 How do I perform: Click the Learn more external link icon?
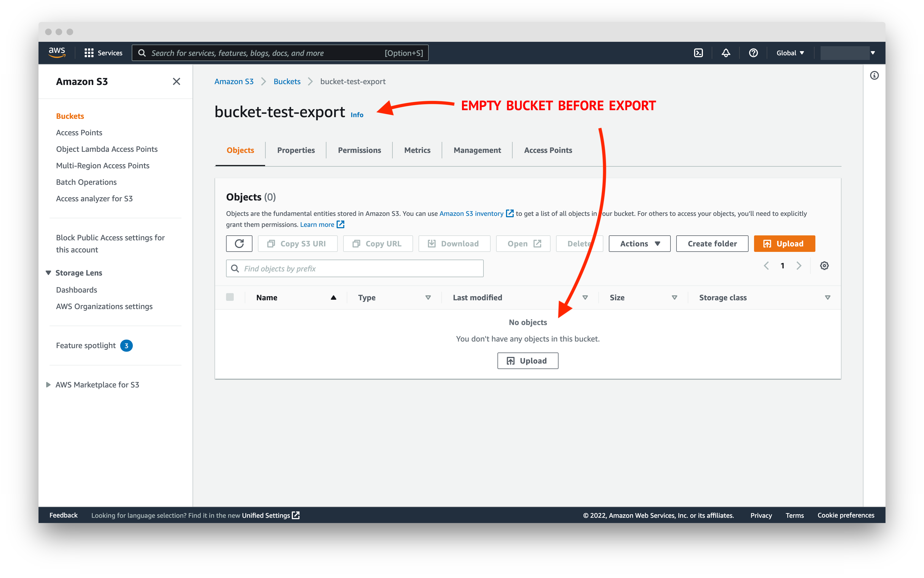pos(340,224)
